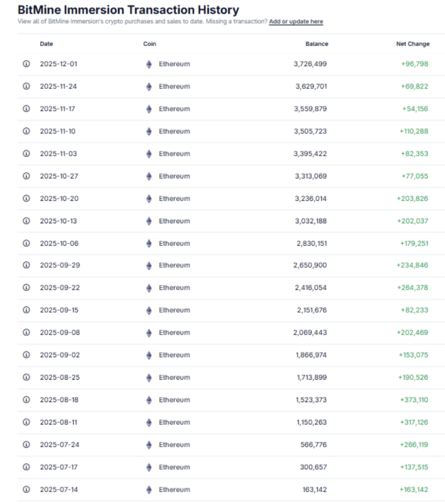Screen dimensions: 445x504
Task: Click the info icon for the 2025-07-24 purchase
Action: (26, 444)
